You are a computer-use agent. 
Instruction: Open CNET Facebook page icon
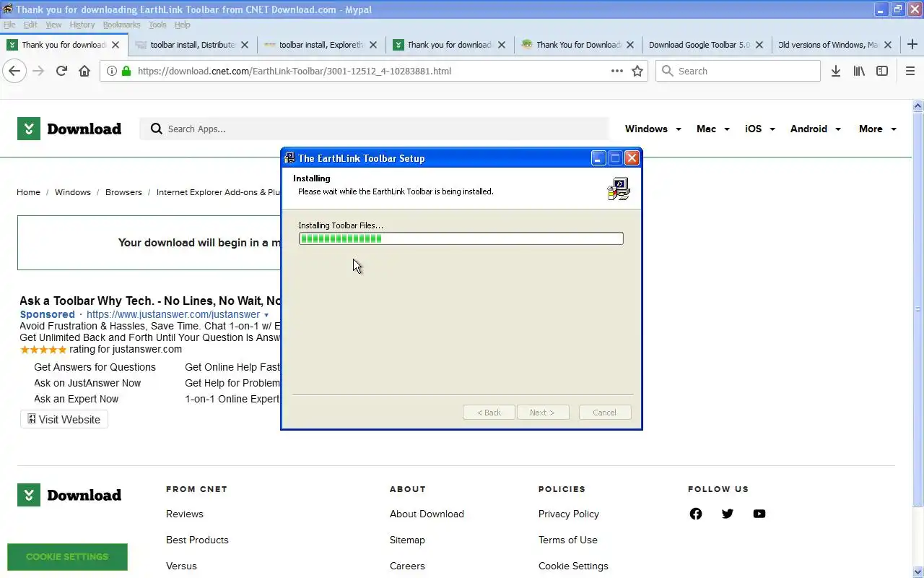696,514
